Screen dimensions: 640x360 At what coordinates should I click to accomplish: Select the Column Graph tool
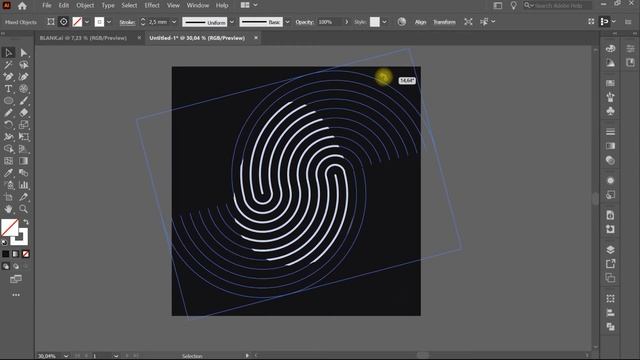pos(24,185)
